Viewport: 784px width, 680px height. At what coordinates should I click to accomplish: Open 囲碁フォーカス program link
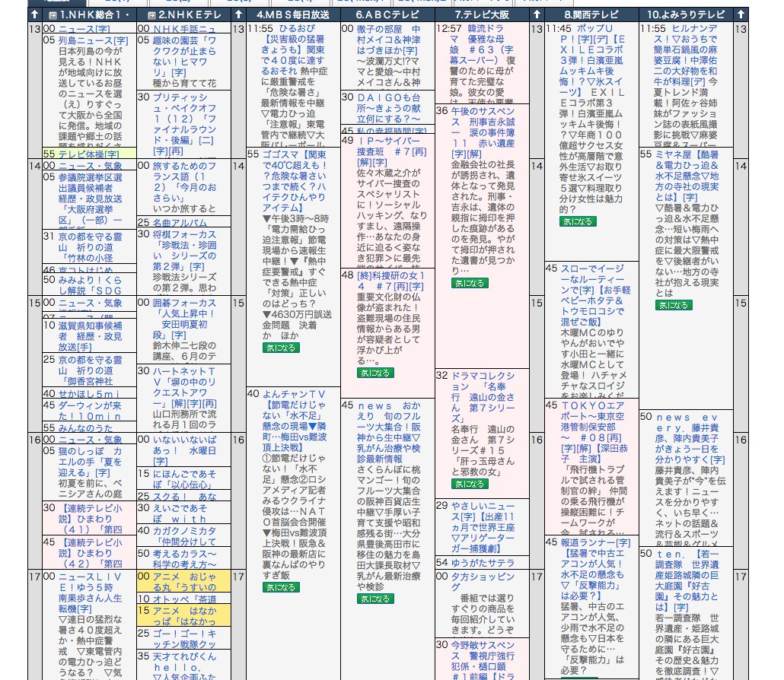pos(184,319)
